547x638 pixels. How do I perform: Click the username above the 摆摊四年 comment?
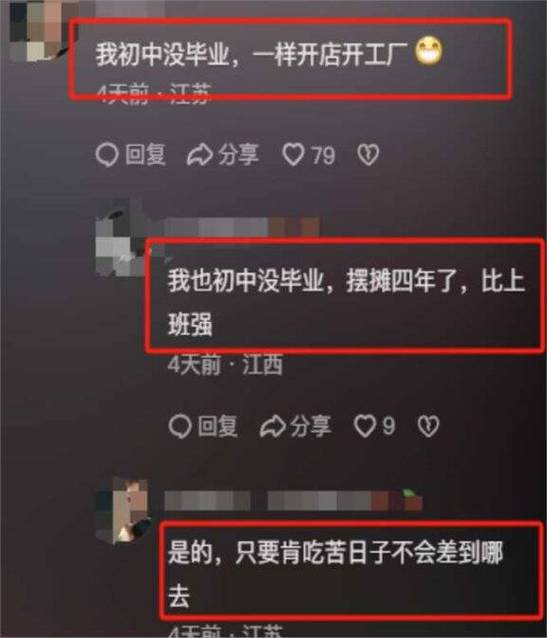coord(241,227)
